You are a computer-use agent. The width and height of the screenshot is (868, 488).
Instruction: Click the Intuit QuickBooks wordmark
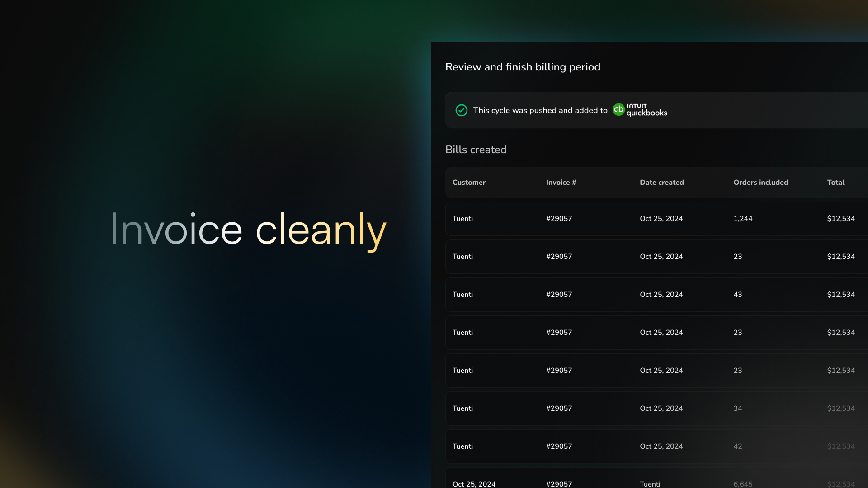coord(646,110)
